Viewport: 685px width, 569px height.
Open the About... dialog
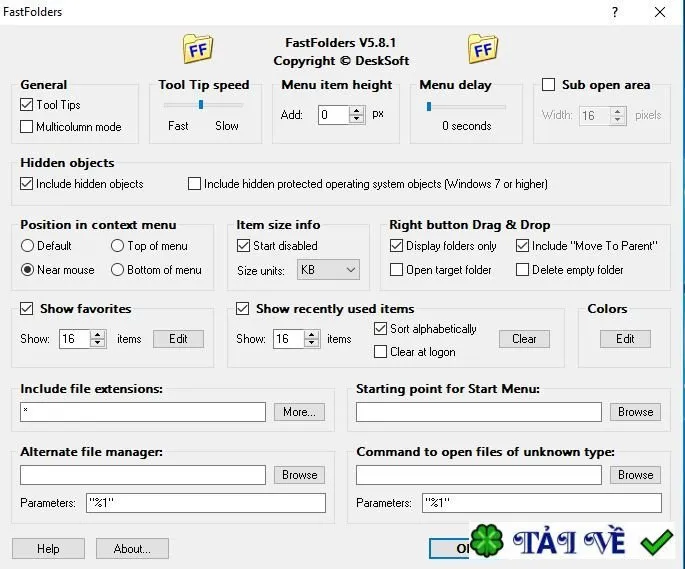pyautogui.click(x=132, y=548)
